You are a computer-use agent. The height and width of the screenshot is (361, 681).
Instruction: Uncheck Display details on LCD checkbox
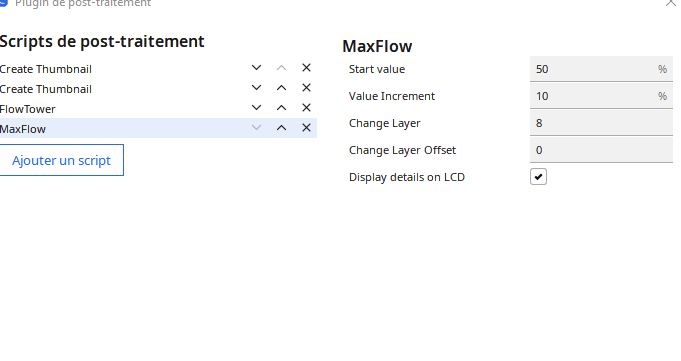[x=538, y=177]
